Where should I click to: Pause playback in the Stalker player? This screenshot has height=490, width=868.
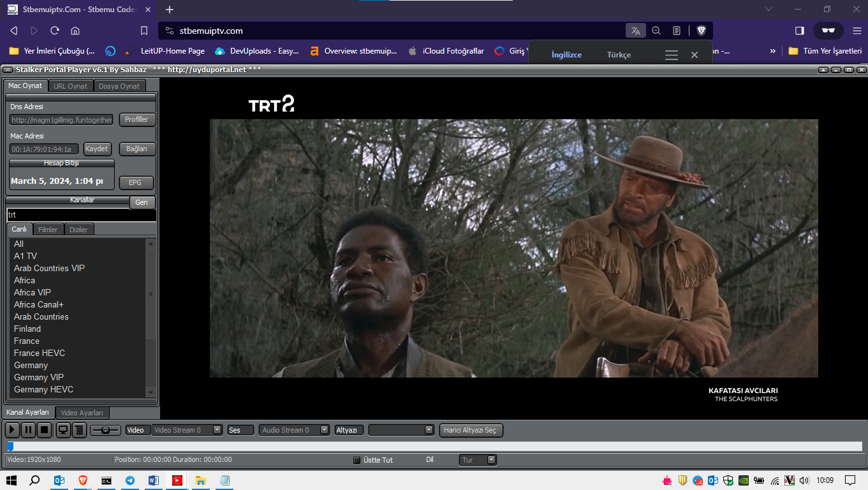coord(28,430)
